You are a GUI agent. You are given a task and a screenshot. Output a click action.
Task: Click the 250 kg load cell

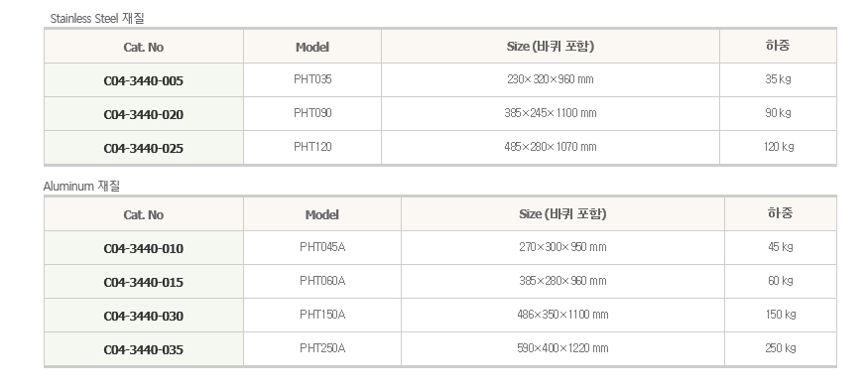[781, 348]
